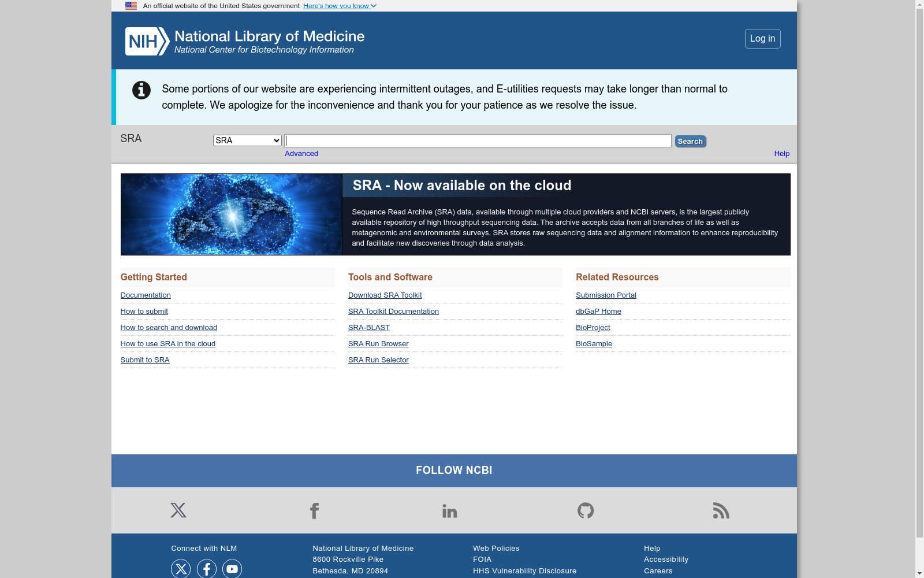Click Getting Started section heading
Viewport: 924px width, 578px height.
[154, 277]
